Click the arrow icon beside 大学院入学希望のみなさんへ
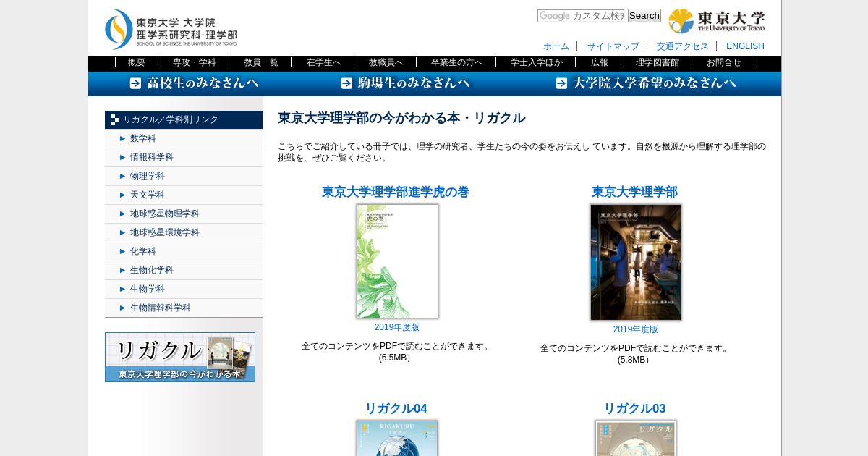 [x=561, y=83]
